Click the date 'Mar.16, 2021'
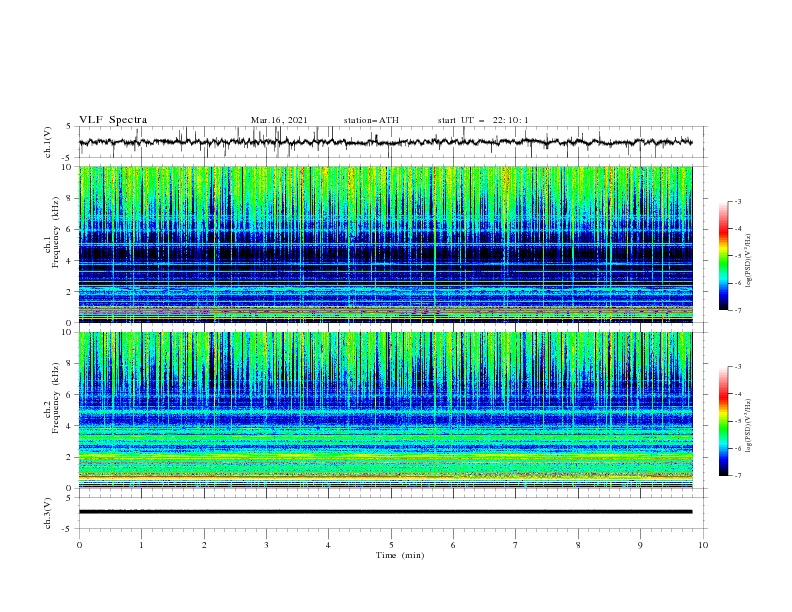The image size is (792, 612). coord(279,120)
